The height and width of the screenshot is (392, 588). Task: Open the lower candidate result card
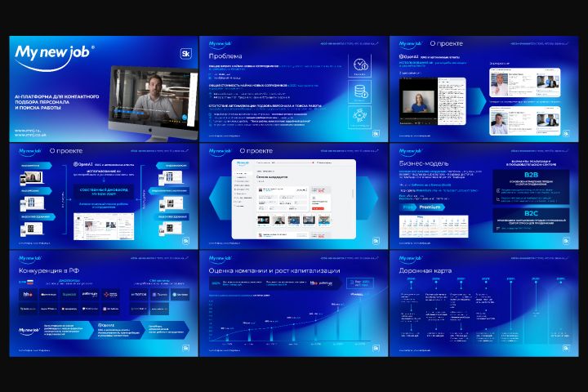click(x=524, y=120)
